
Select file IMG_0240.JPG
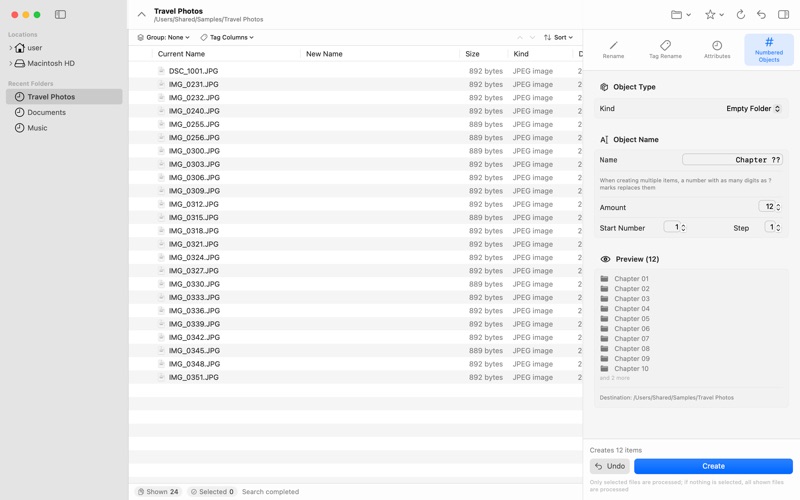pyautogui.click(x=194, y=111)
